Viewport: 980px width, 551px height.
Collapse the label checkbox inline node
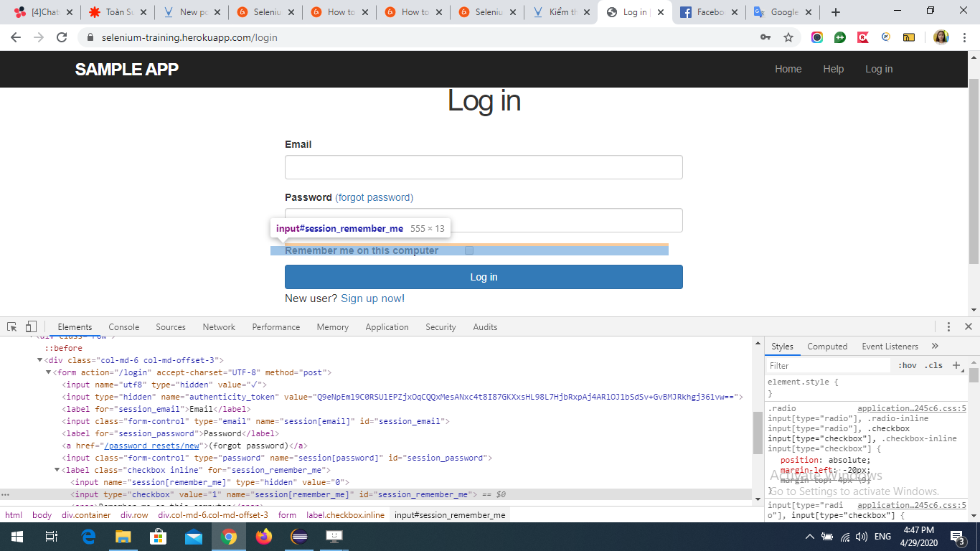(x=57, y=470)
